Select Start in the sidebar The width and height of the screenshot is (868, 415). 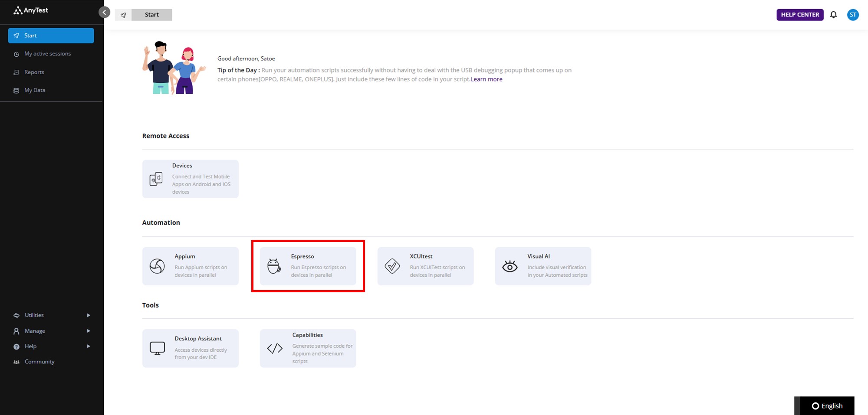tap(51, 36)
